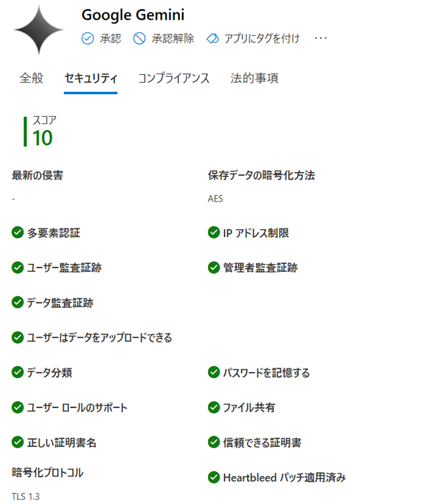The width and height of the screenshot is (421, 504).
Task: Click green check icon beside Heartbleed パッチ適用済み
Action: pos(213,477)
